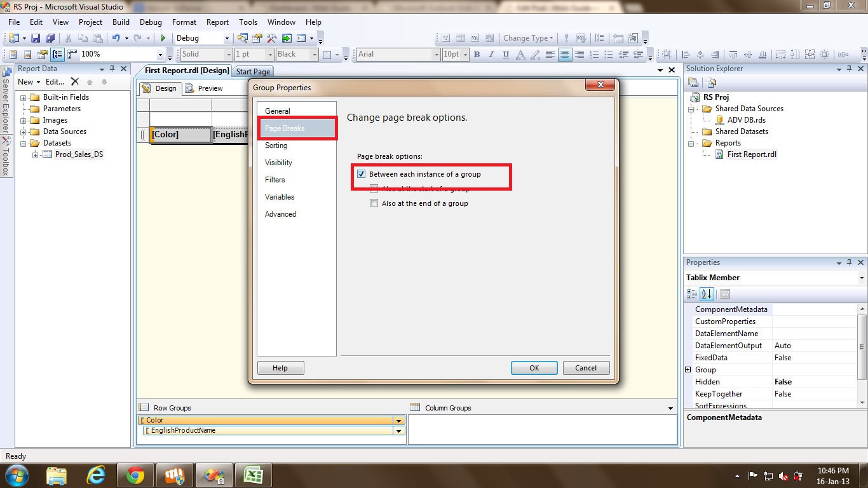868x488 pixels.
Task: Click the Undo arrow in the toolbar
Action: pos(116,38)
